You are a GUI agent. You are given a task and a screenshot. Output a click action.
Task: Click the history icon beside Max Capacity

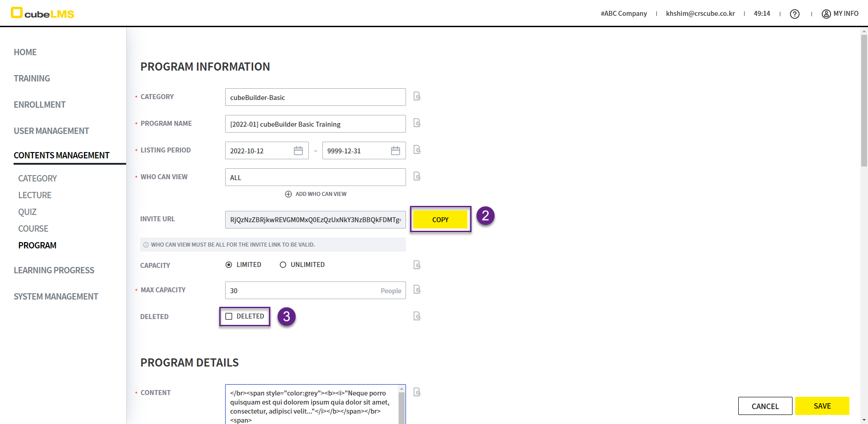(x=417, y=290)
